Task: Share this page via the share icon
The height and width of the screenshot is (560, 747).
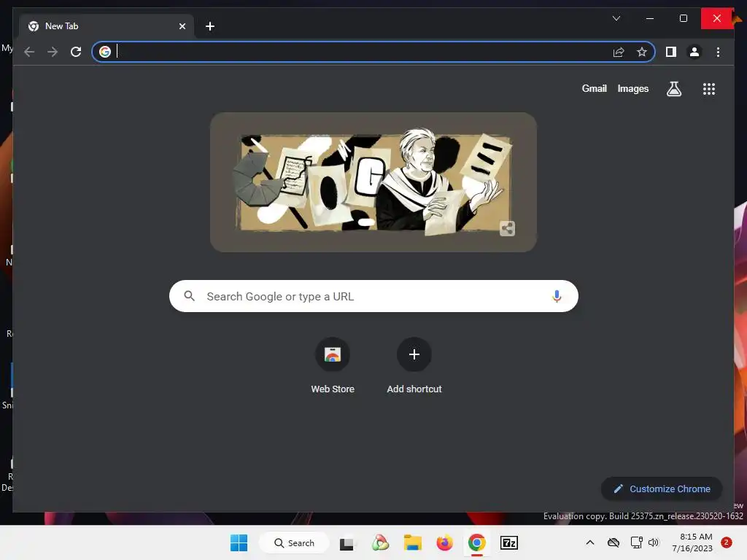Action: pyautogui.click(x=619, y=52)
